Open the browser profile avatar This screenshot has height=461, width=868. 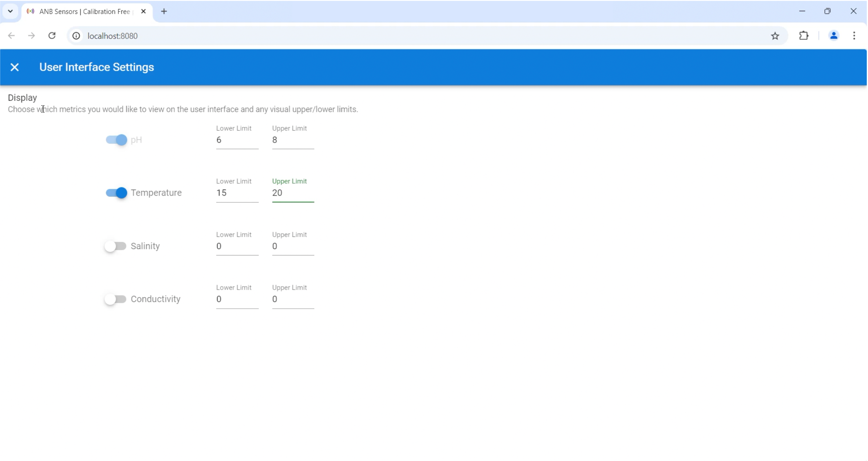tap(834, 36)
